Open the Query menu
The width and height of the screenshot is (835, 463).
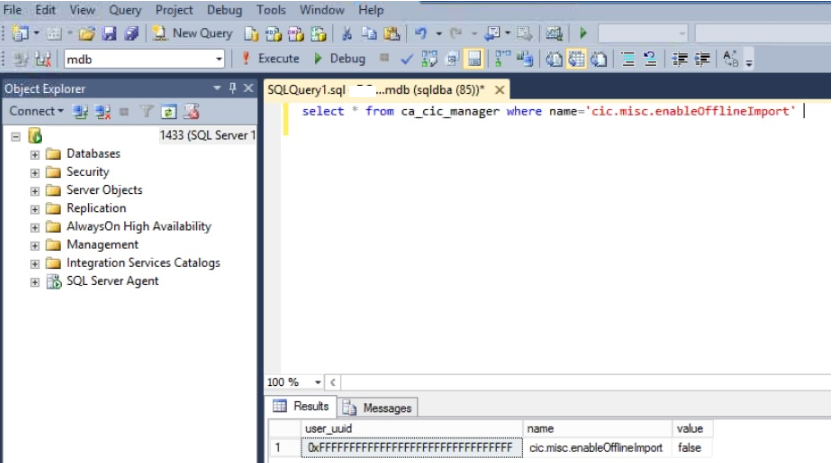click(x=125, y=10)
